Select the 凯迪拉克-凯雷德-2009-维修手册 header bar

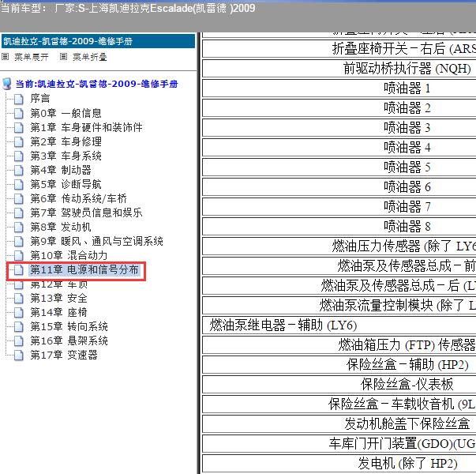tap(98, 41)
